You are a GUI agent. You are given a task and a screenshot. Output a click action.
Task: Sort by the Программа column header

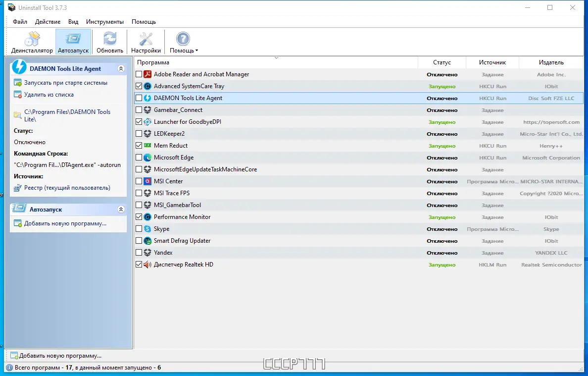point(276,62)
